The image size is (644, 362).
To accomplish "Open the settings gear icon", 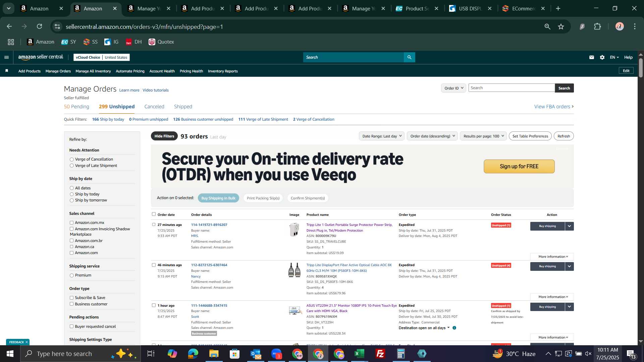I will coord(602,57).
